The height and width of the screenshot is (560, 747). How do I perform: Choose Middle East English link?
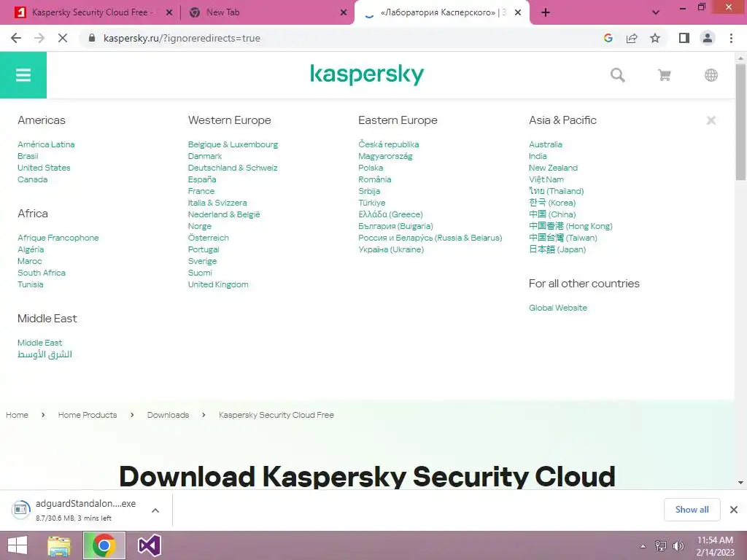click(x=39, y=343)
